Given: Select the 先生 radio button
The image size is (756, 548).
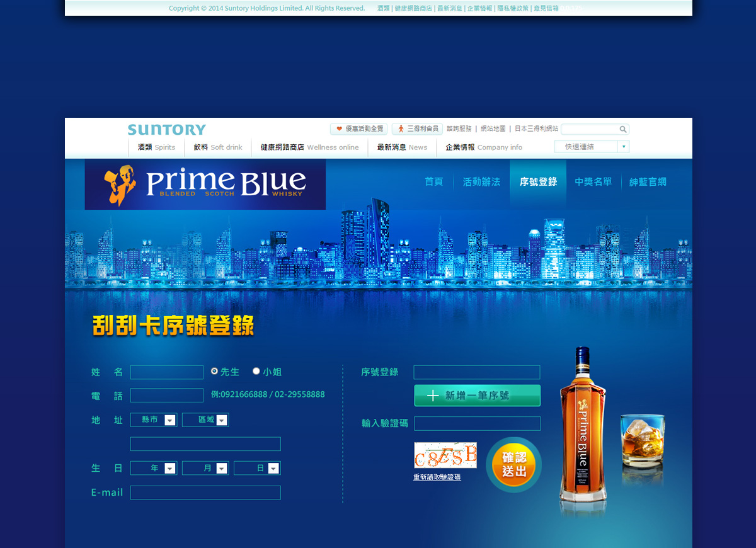Looking at the screenshot, I should (214, 372).
